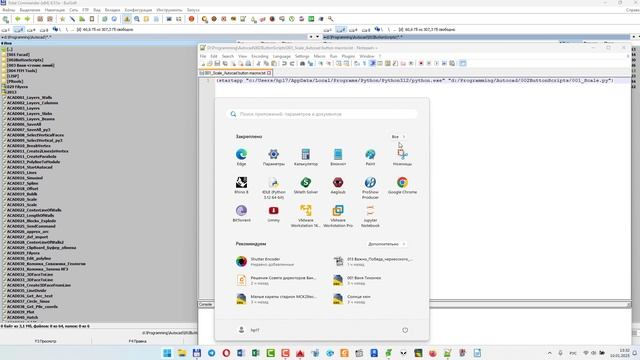
Task: Open the user account hp17
Action: coord(249,330)
